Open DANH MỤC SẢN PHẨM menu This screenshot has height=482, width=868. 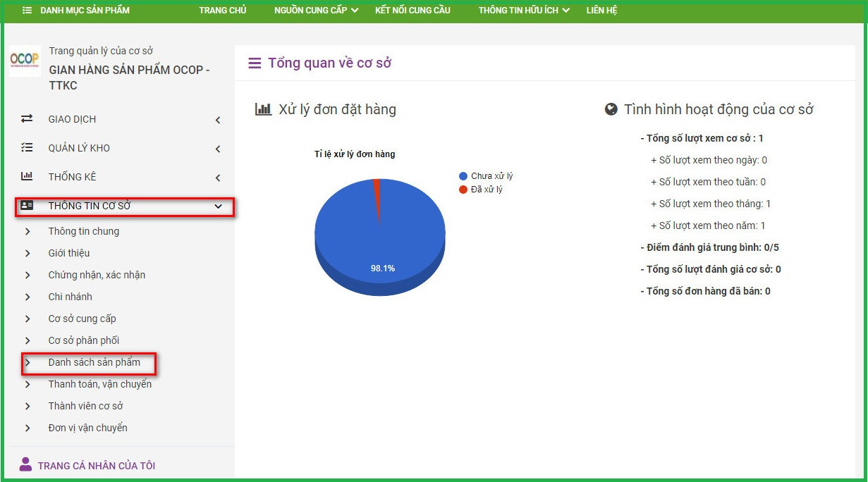coord(85,11)
